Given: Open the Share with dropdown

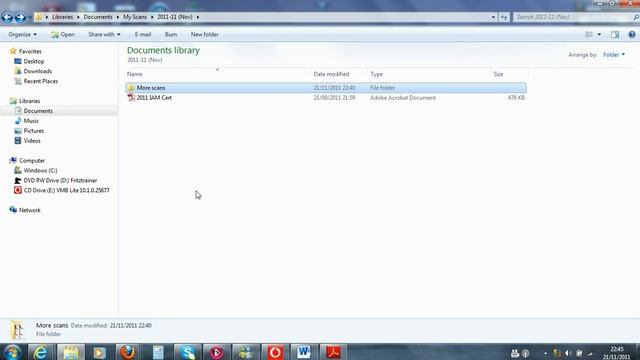Looking at the screenshot, I should click(x=104, y=35).
